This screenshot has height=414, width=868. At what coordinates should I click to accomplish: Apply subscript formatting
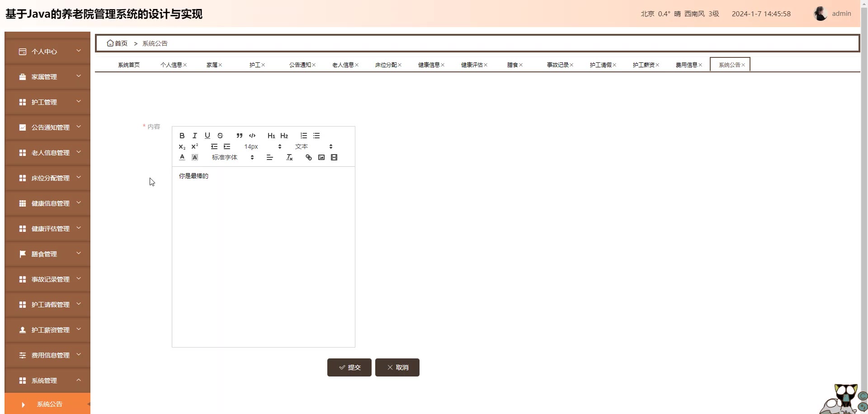pos(182,146)
